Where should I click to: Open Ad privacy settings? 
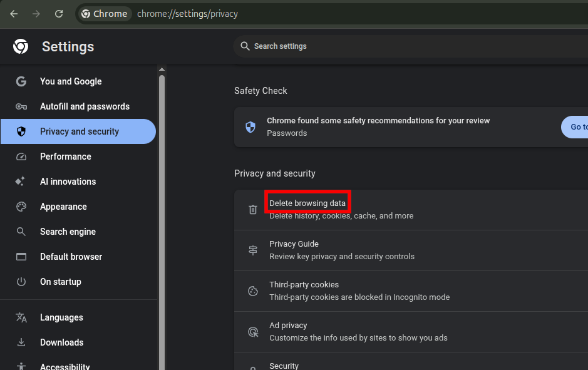[x=411, y=332]
